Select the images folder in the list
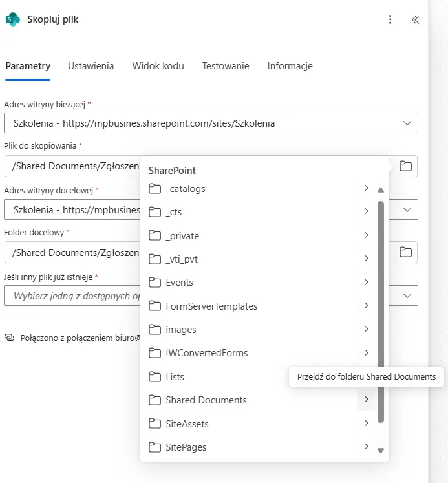Viewport: 448px width, 483px height. tap(181, 330)
